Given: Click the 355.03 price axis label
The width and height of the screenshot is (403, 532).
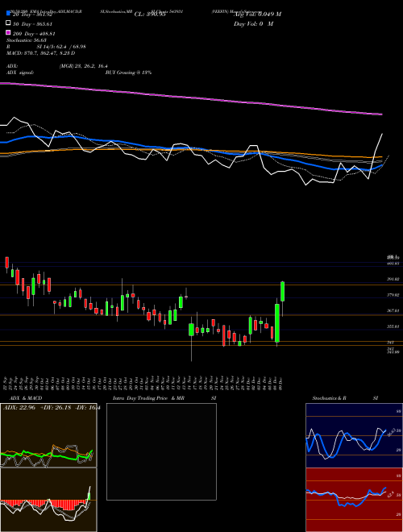Looking at the screenshot, I should click(x=393, y=326).
